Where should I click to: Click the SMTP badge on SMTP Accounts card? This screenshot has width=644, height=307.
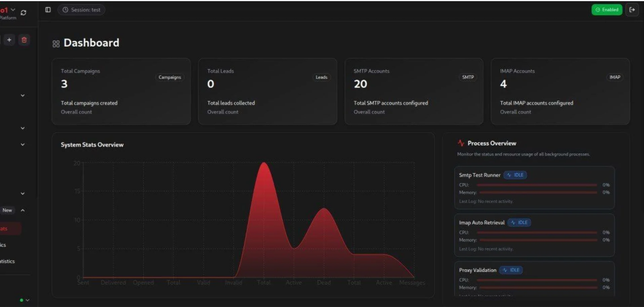pos(467,77)
